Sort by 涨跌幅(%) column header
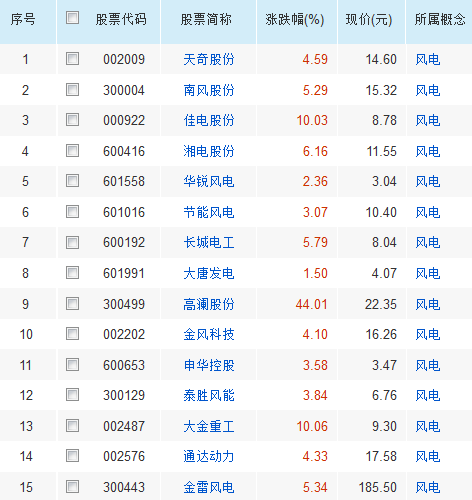Viewport: 472px width, 500px height. 295,19
